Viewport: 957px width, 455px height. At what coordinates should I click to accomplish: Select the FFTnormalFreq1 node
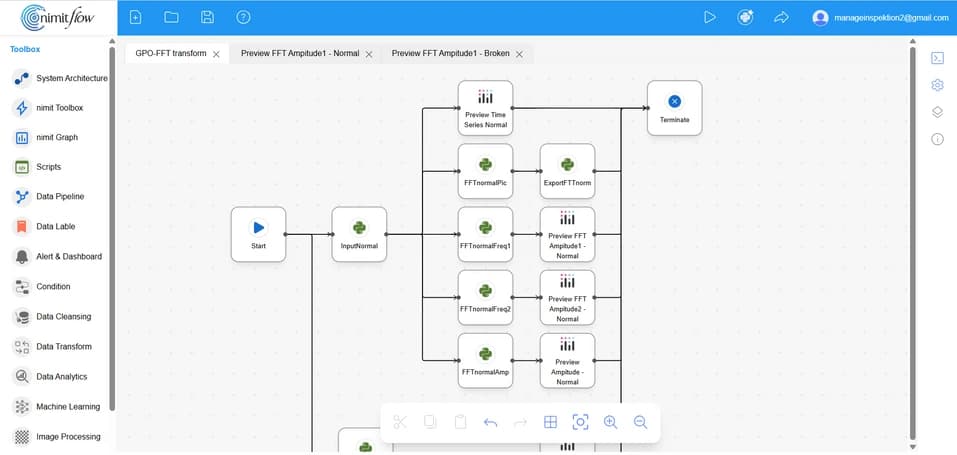tap(485, 235)
